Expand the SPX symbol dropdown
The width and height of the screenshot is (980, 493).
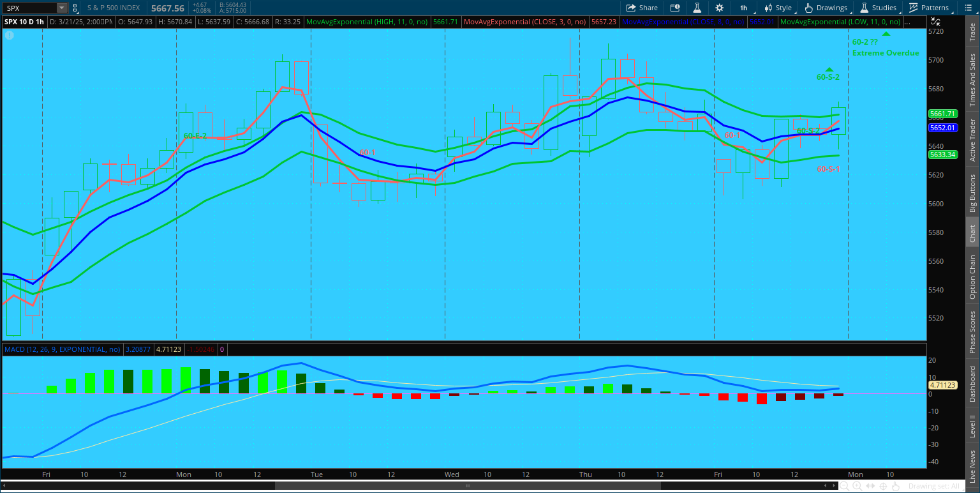click(x=61, y=8)
